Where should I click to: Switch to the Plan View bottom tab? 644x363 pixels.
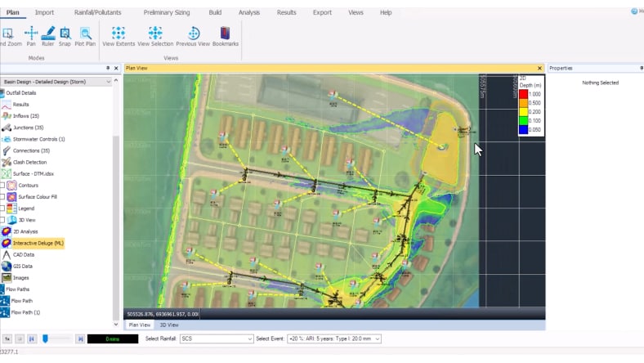coord(140,325)
